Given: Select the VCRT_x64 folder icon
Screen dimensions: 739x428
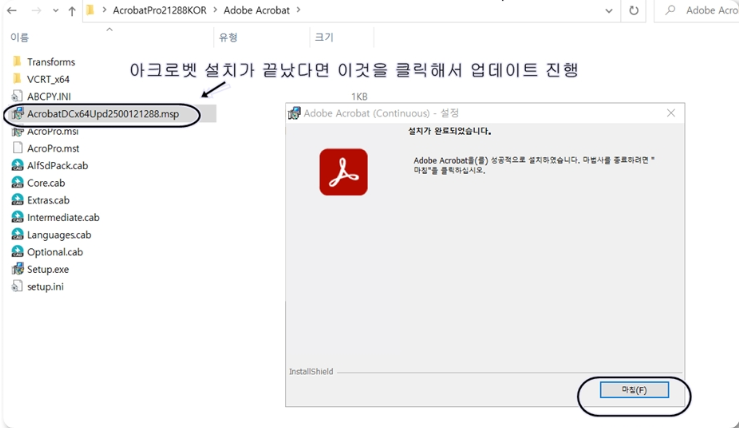Looking at the screenshot, I should tap(17, 79).
